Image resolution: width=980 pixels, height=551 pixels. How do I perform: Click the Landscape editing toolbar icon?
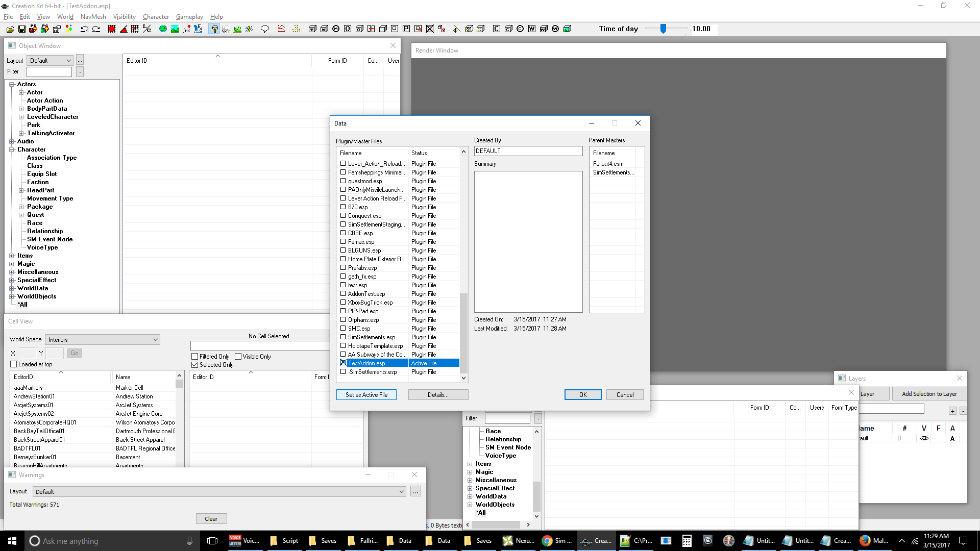click(x=175, y=29)
